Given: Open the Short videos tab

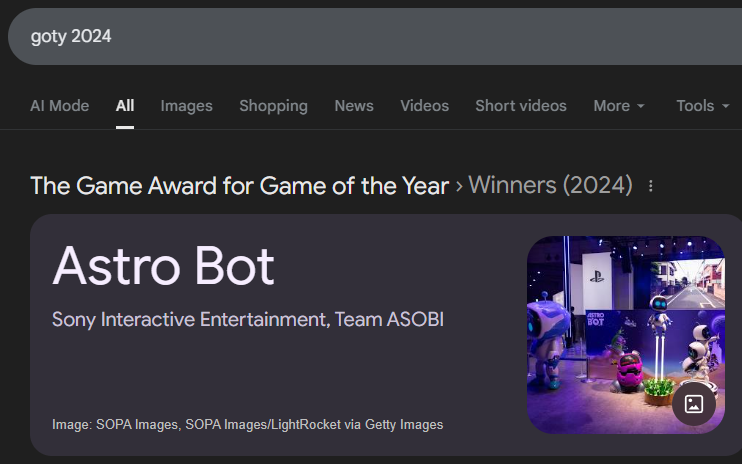Looking at the screenshot, I should [521, 105].
